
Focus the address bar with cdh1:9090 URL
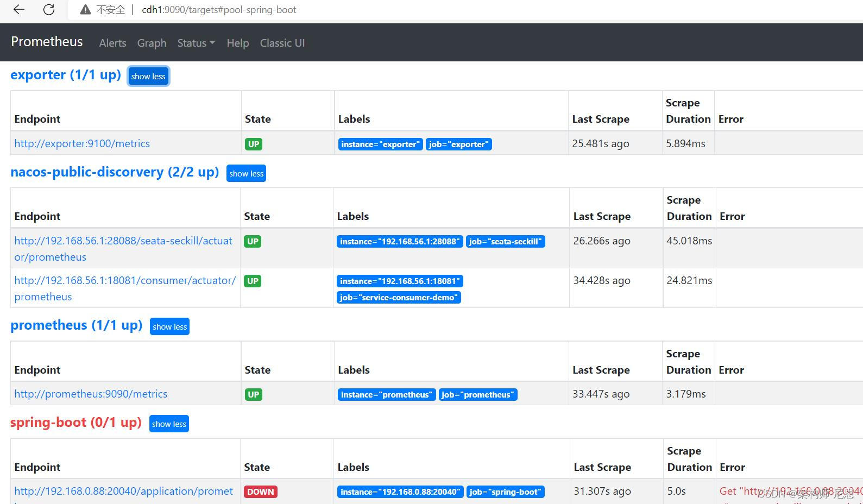[219, 10]
